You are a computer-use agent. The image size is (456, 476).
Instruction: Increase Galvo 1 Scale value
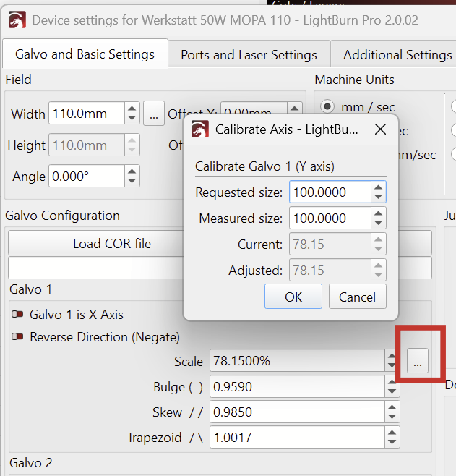tap(392, 356)
